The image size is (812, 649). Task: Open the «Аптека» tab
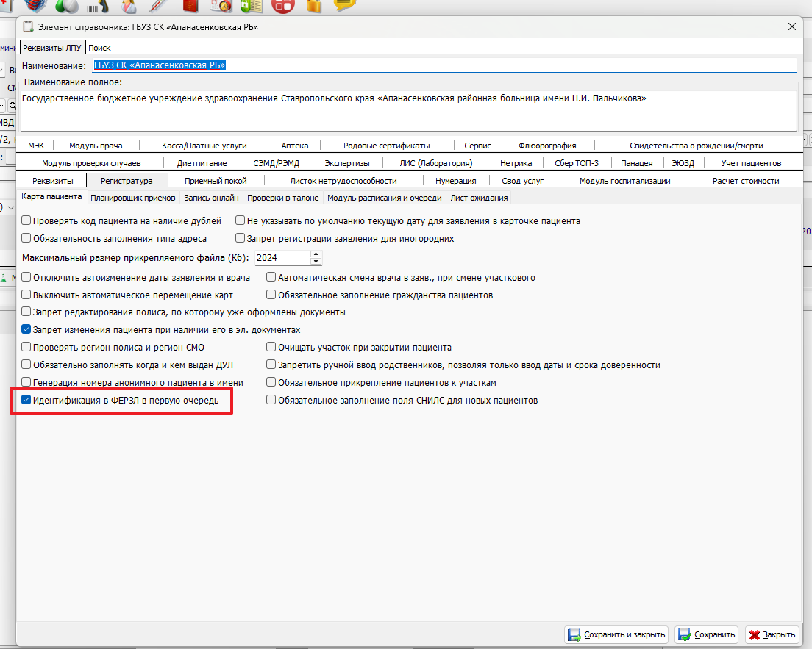click(x=295, y=146)
